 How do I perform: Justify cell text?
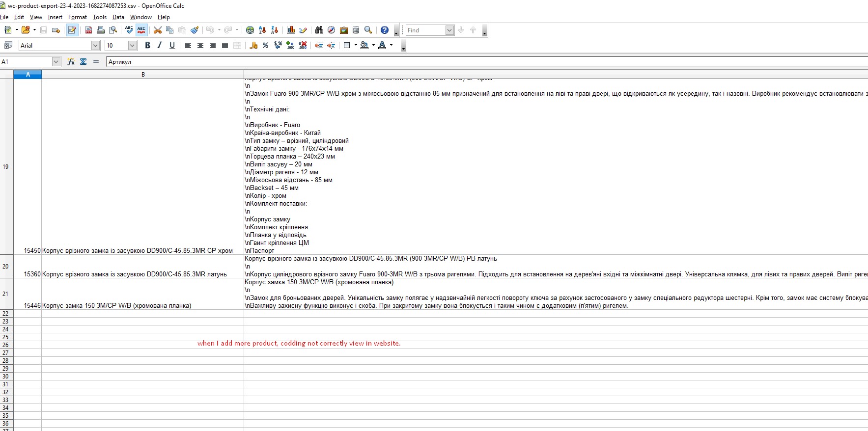[x=225, y=45]
